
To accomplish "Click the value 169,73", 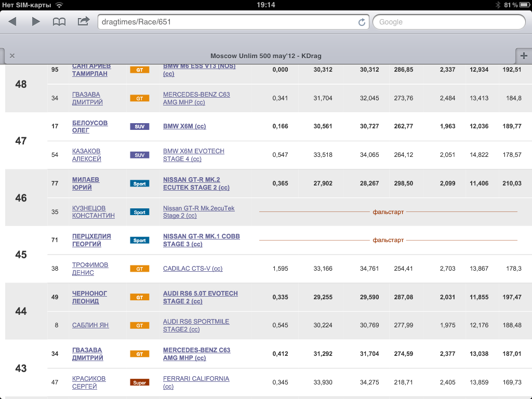I will (512, 382).
